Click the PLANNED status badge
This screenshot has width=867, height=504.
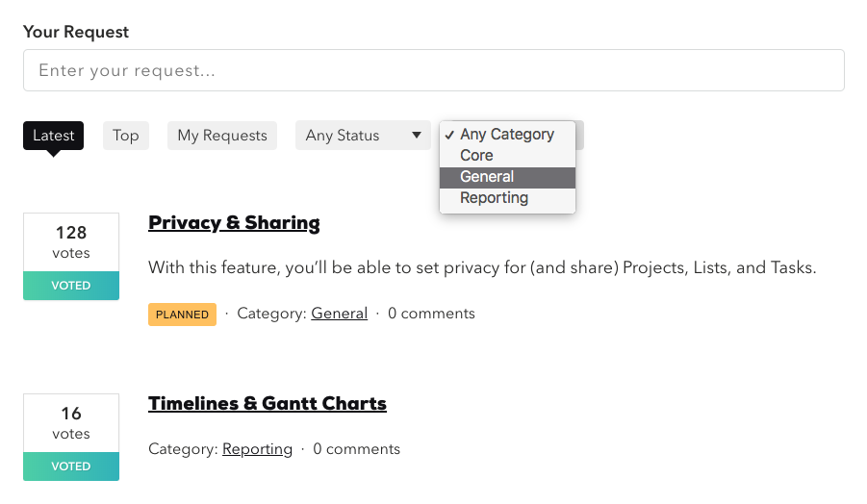pos(182,315)
